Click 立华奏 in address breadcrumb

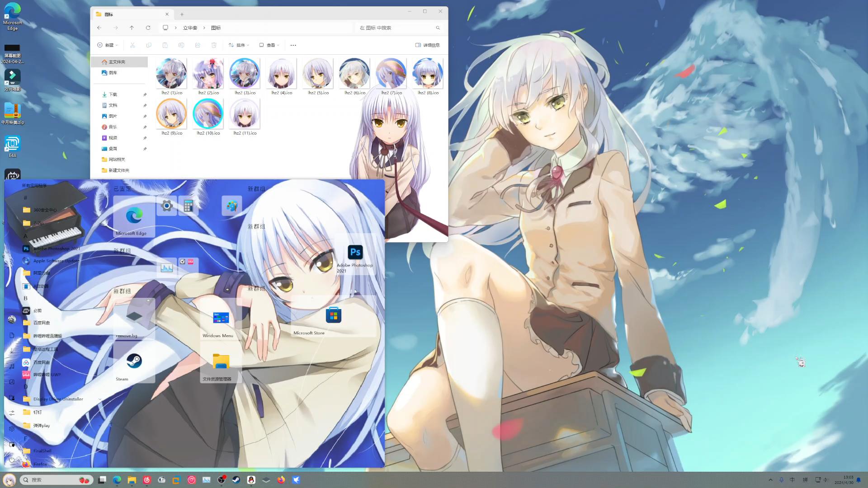tap(190, 28)
